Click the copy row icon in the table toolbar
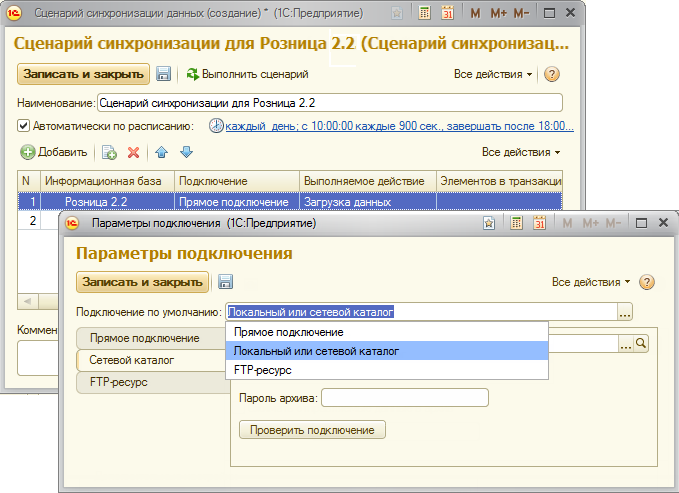Viewport: 679px width, 493px height. tap(109, 152)
